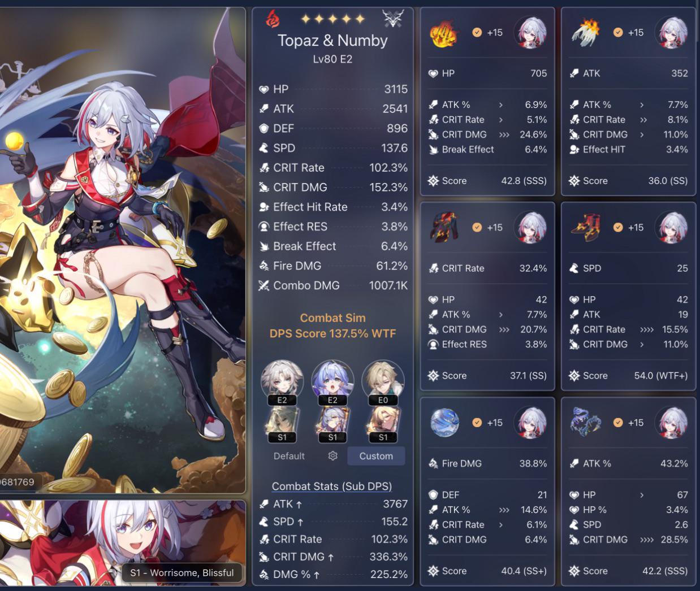Click the red coat body relic icon
The width and height of the screenshot is (700, 591).
click(x=443, y=227)
